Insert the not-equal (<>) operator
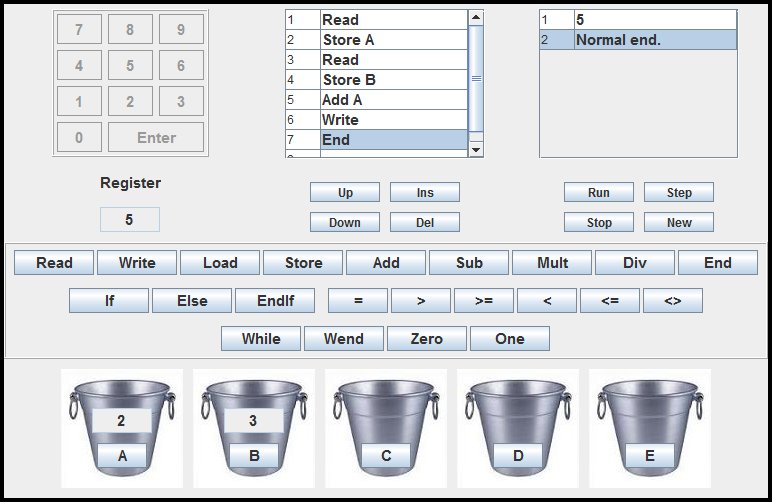Viewport: 772px width, 502px height. coord(672,301)
